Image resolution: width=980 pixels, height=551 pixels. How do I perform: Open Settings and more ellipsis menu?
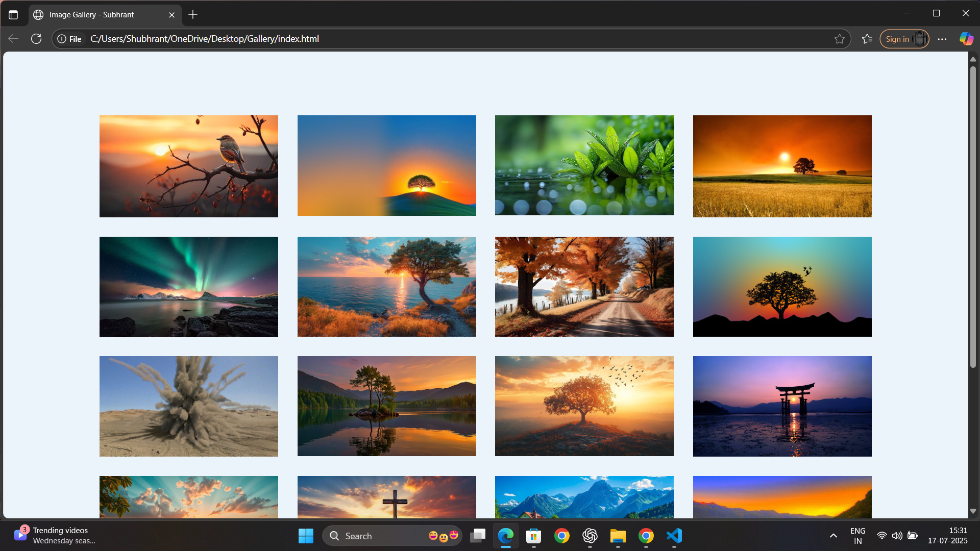[x=942, y=39]
